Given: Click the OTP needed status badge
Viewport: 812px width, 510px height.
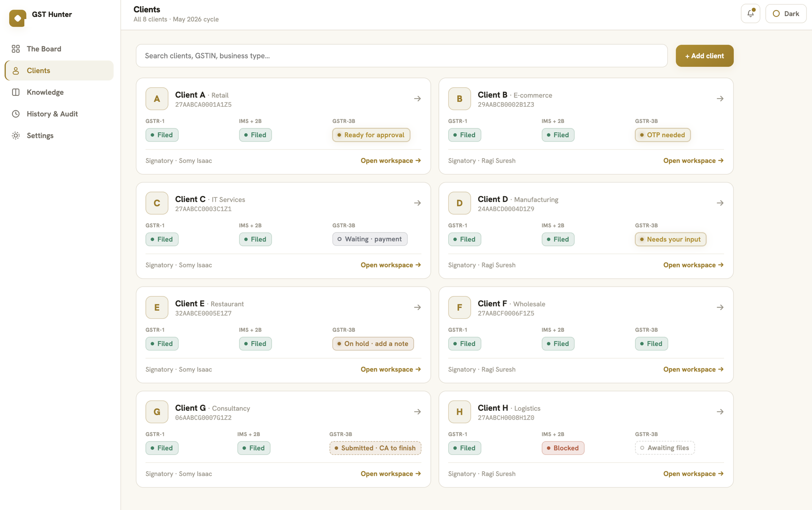Looking at the screenshot, I should [663, 135].
